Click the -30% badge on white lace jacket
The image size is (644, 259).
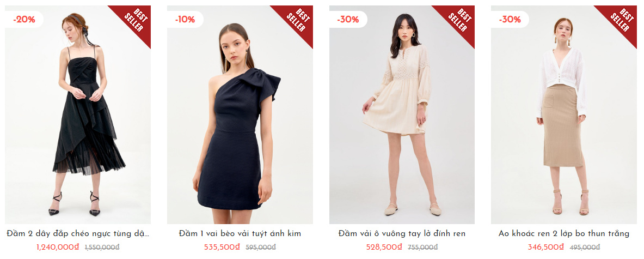pyautogui.click(x=510, y=19)
